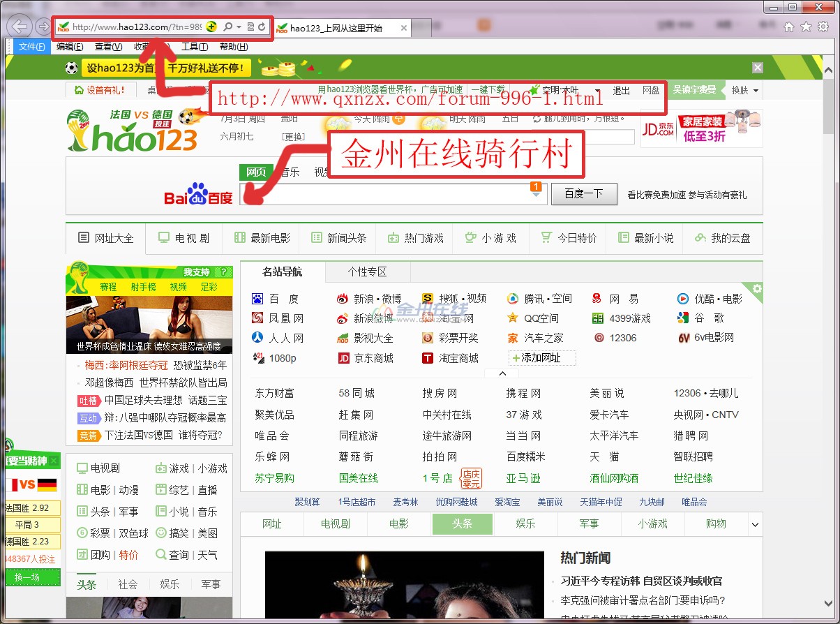Open the 腾讯·空间 site icon
The image size is (840, 624).
point(513,299)
